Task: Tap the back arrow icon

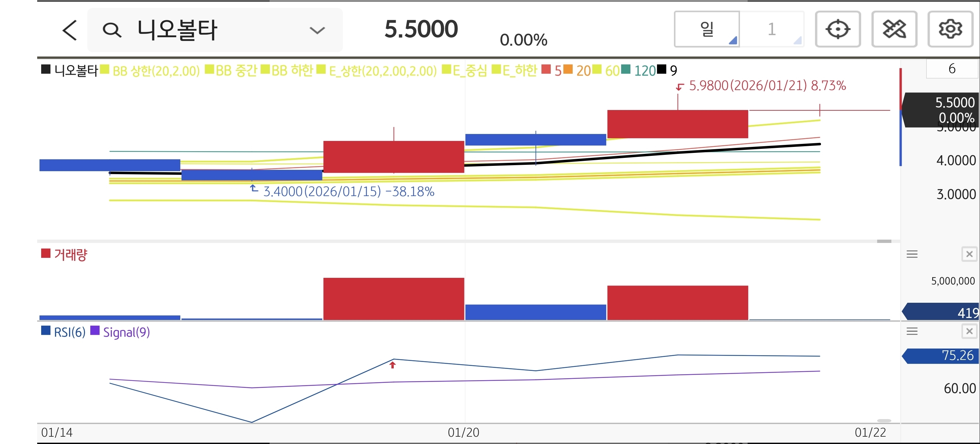Action: click(70, 30)
